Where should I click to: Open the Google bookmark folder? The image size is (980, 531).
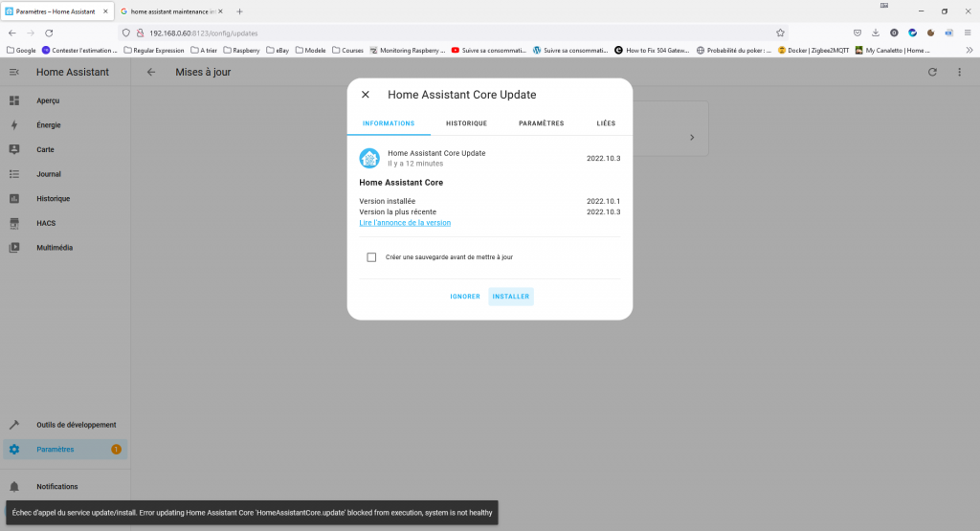(x=21, y=50)
